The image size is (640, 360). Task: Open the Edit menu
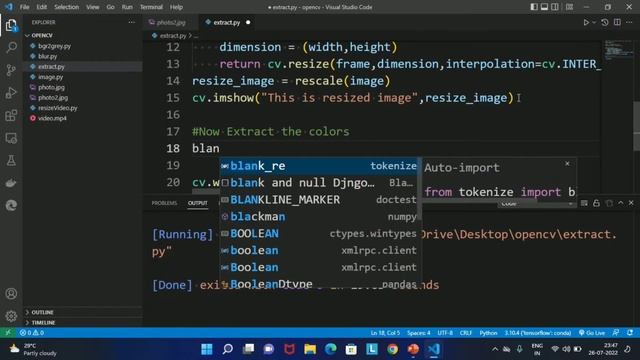click(42, 7)
